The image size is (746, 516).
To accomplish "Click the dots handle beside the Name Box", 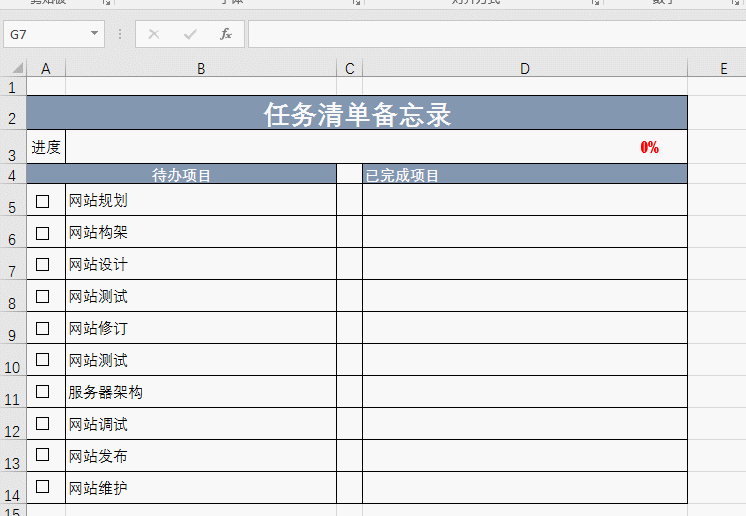I will (120, 34).
